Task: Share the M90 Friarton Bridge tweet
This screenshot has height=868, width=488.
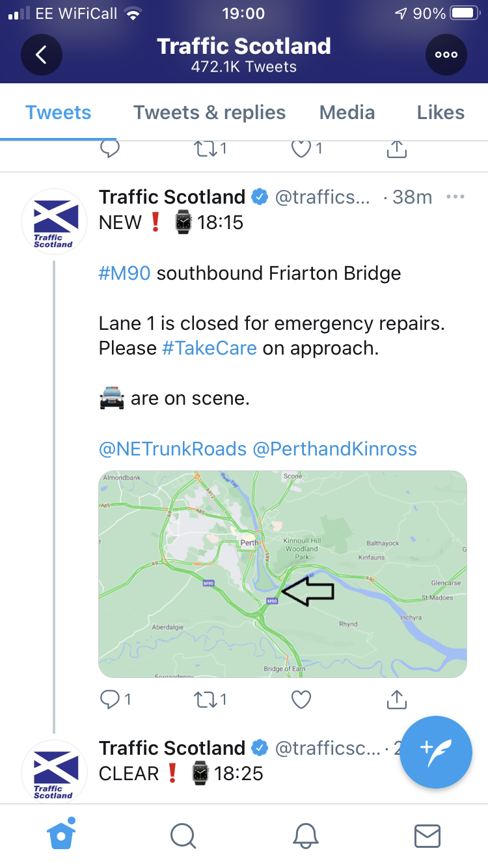Action: [396, 699]
